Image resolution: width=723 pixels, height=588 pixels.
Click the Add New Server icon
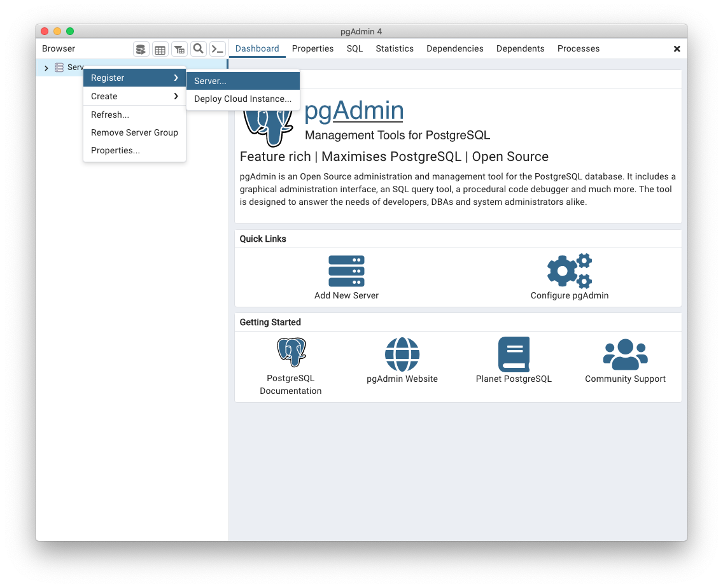tap(346, 270)
